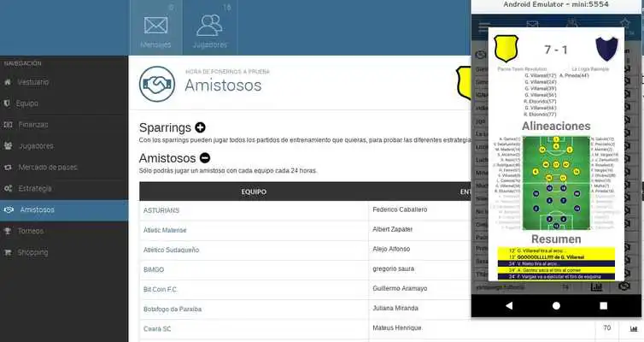Open the Botafogo da Paraíba team link

point(177,309)
